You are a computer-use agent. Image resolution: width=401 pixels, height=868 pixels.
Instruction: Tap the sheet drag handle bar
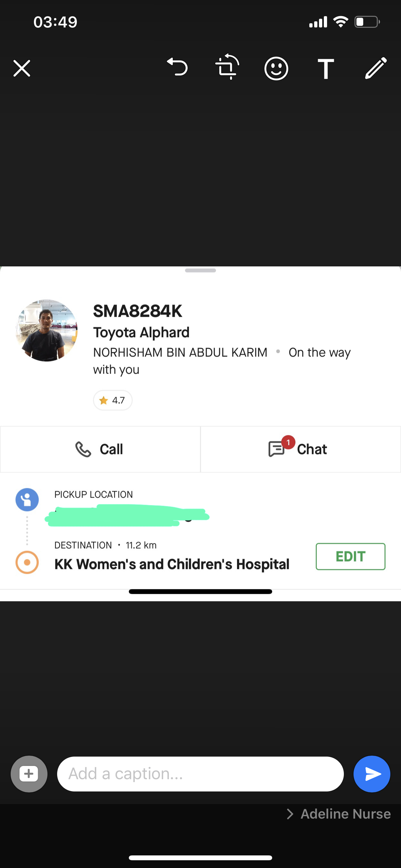coord(200,270)
